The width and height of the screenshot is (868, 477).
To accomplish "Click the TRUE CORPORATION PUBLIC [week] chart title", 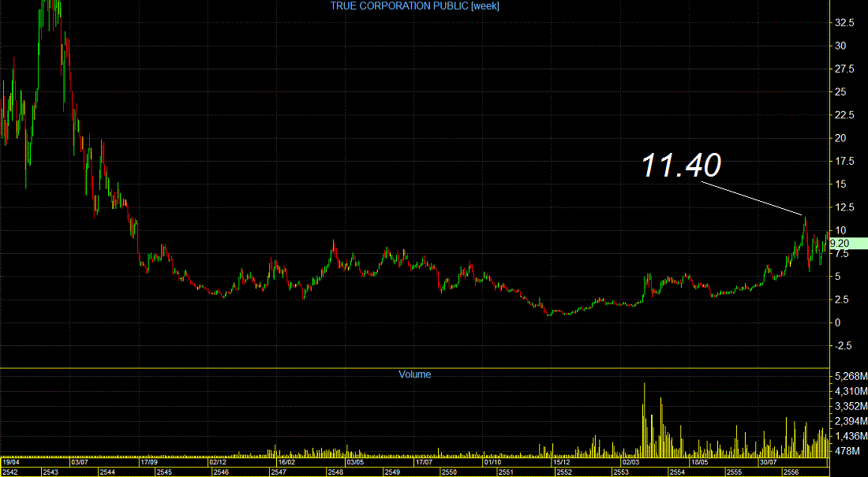I will (414, 6).
